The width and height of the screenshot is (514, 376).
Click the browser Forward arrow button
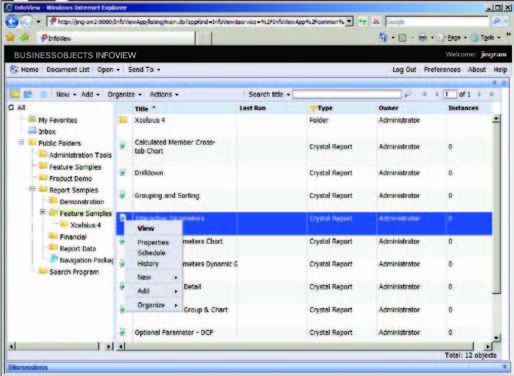(x=27, y=22)
